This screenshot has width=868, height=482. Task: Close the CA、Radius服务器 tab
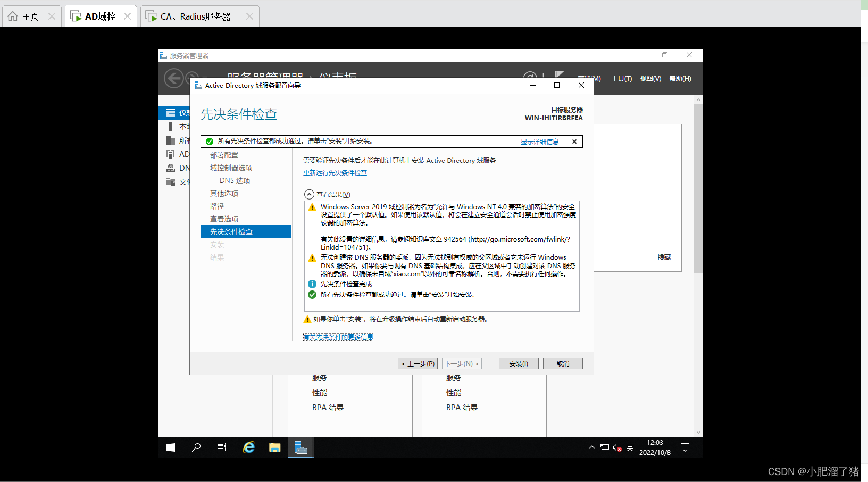point(249,16)
